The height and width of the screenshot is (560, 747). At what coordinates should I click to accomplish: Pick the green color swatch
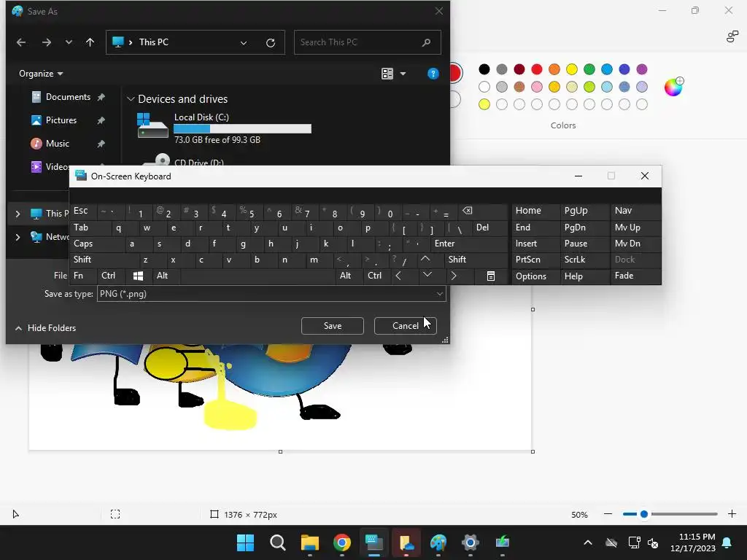click(x=589, y=69)
